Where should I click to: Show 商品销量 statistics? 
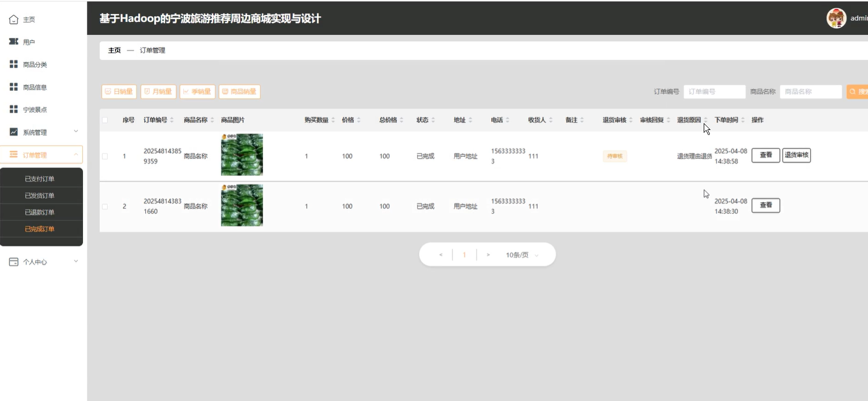pos(239,92)
